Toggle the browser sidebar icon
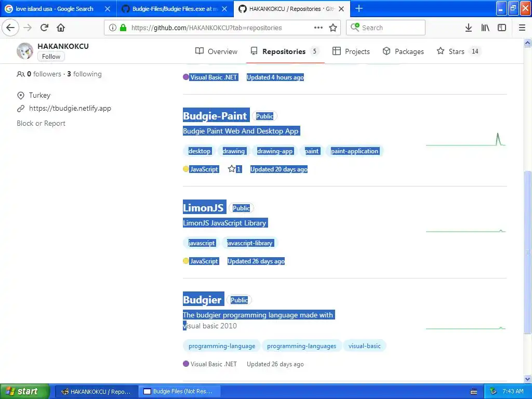Screen dimensions: 532x399 [x=502, y=28]
